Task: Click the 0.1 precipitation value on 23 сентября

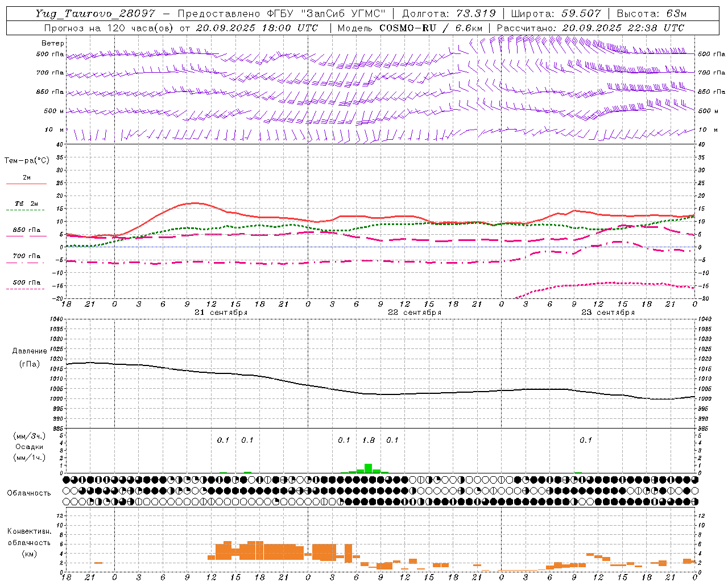Action: (586, 440)
